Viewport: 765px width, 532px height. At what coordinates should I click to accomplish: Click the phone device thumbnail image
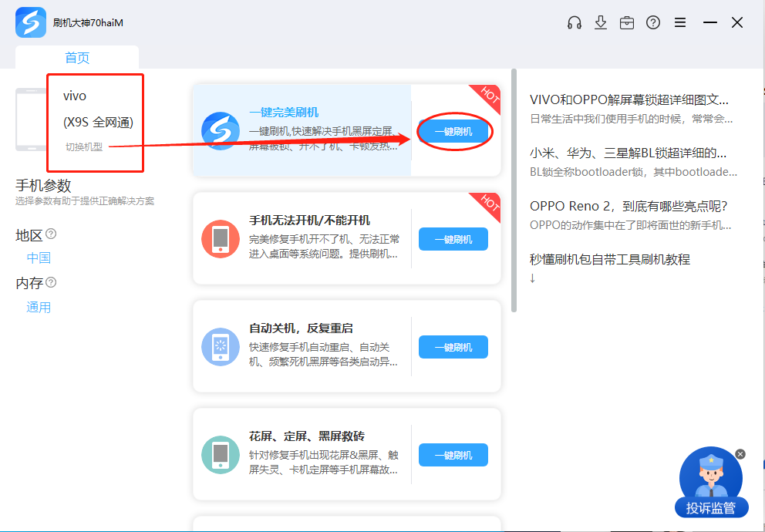point(31,120)
